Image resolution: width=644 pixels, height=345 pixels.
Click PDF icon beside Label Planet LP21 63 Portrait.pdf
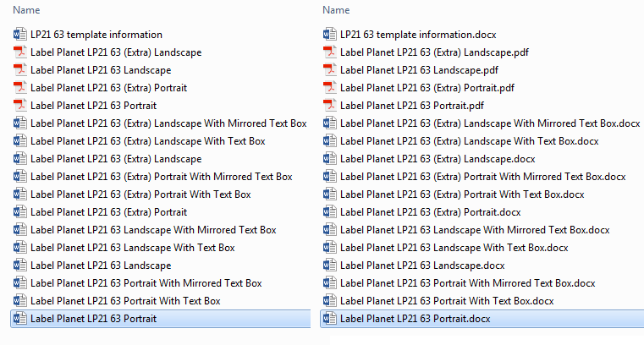(329, 106)
